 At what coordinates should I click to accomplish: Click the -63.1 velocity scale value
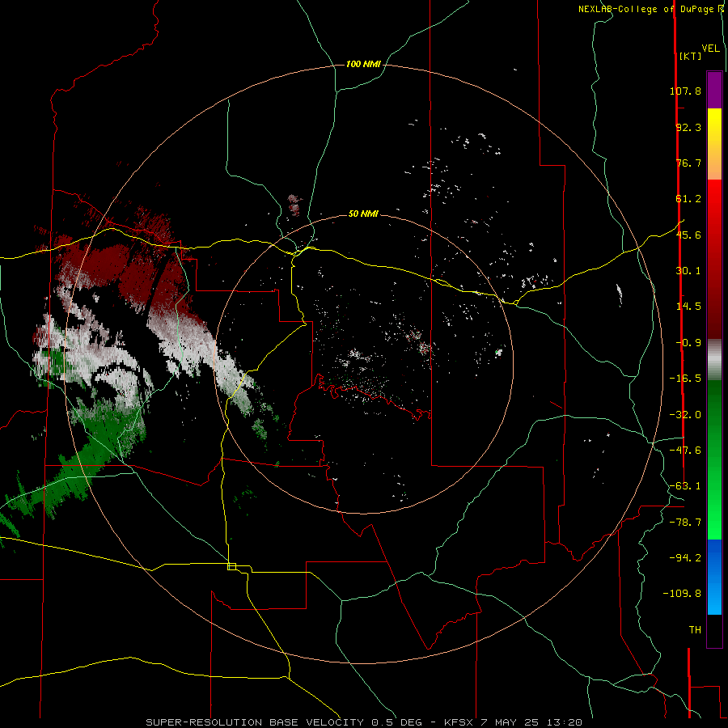685,486
